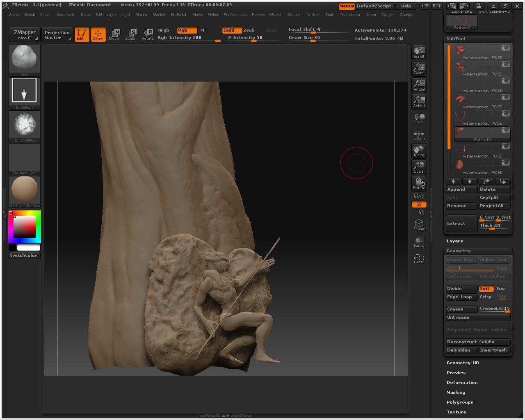Select the Rotate transform tool in top toolbar

147,34
